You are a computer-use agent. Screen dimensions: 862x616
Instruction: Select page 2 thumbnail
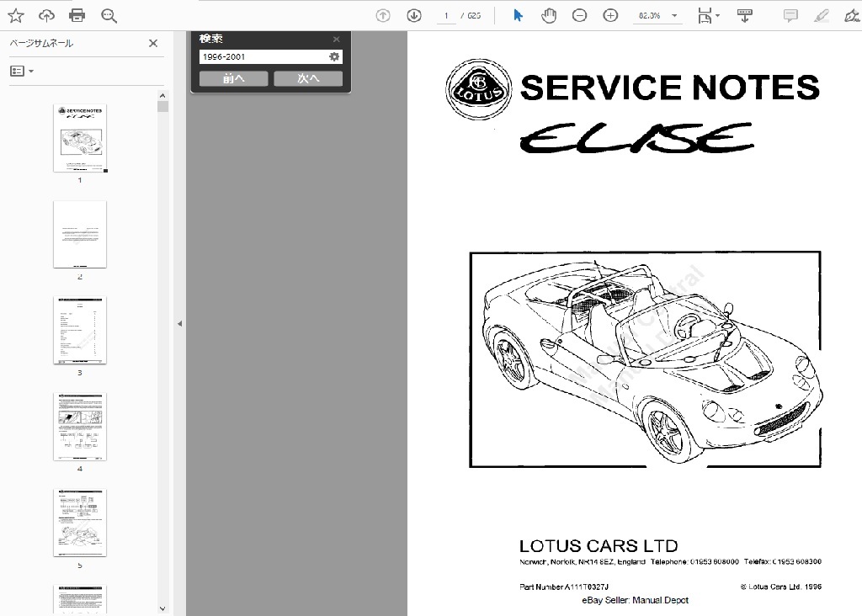click(80, 234)
